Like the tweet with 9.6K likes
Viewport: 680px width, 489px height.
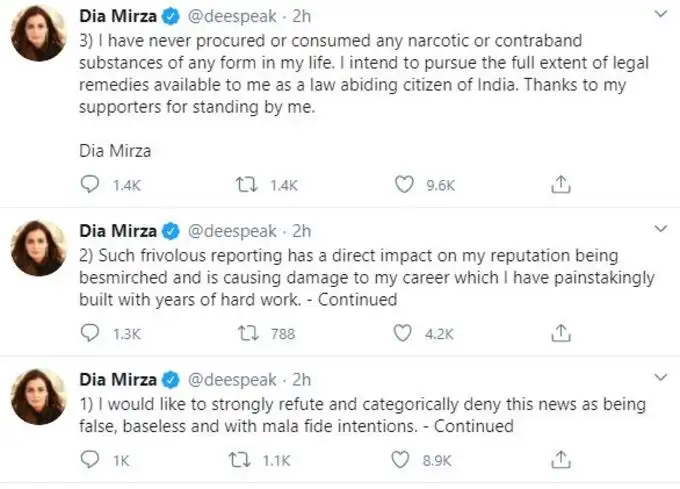pos(404,184)
